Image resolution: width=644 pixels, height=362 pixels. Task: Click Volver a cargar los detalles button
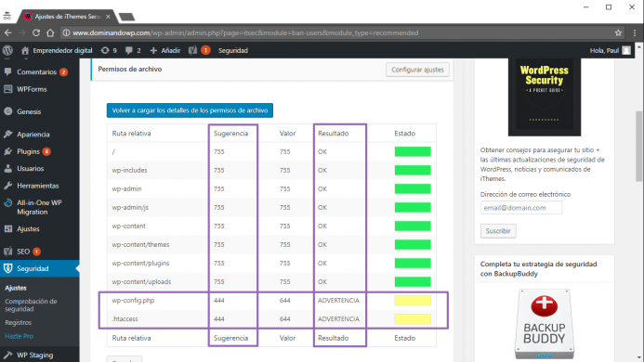coord(190,110)
